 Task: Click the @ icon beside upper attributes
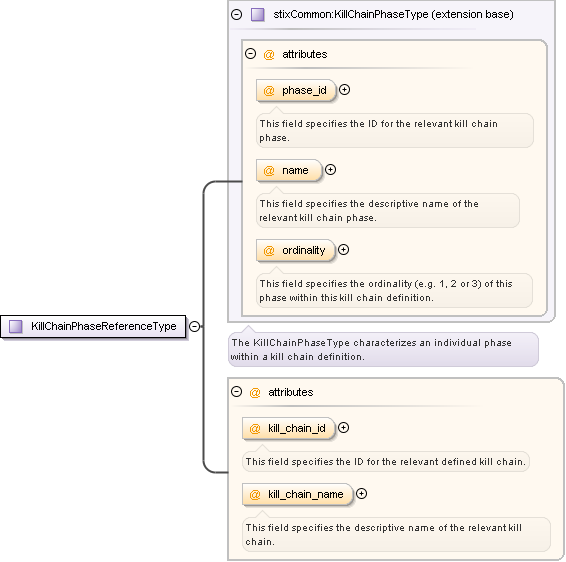point(269,55)
